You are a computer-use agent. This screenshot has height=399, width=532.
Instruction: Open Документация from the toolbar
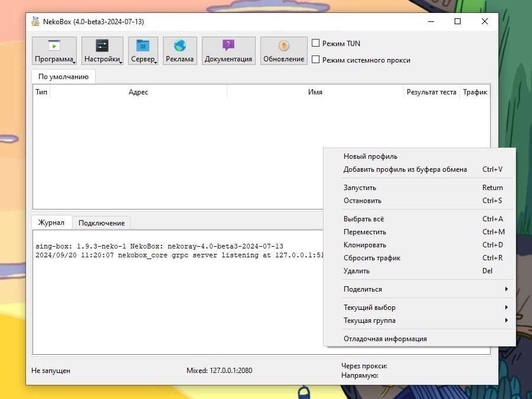[229, 51]
